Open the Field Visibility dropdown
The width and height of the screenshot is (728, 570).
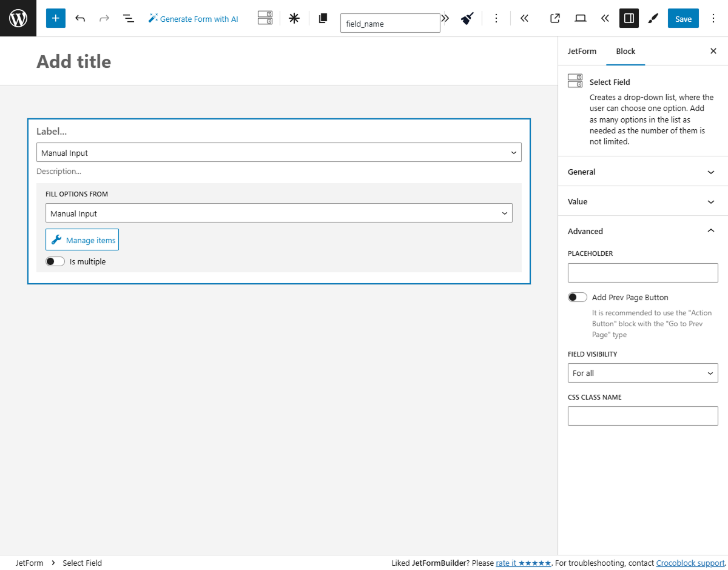tap(642, 373)
